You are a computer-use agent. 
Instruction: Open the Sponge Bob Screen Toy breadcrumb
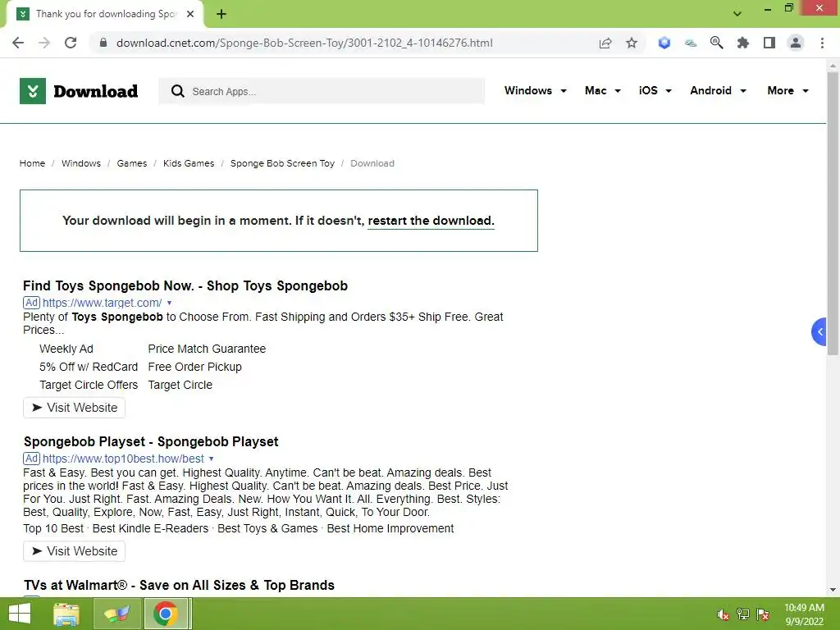pos(282,163)
